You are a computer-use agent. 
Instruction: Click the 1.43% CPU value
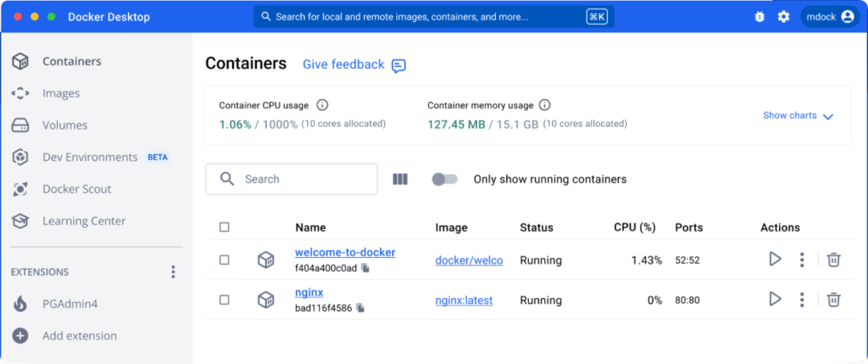646,260
